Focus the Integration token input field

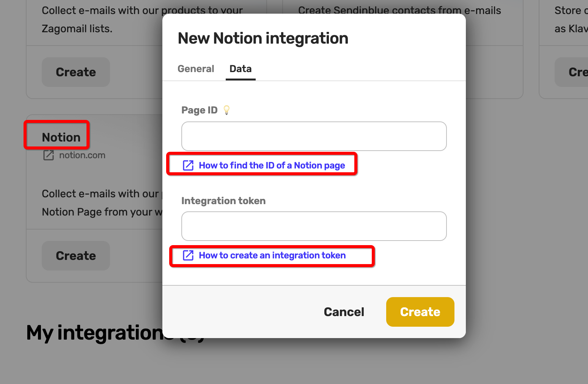point(314,226)
